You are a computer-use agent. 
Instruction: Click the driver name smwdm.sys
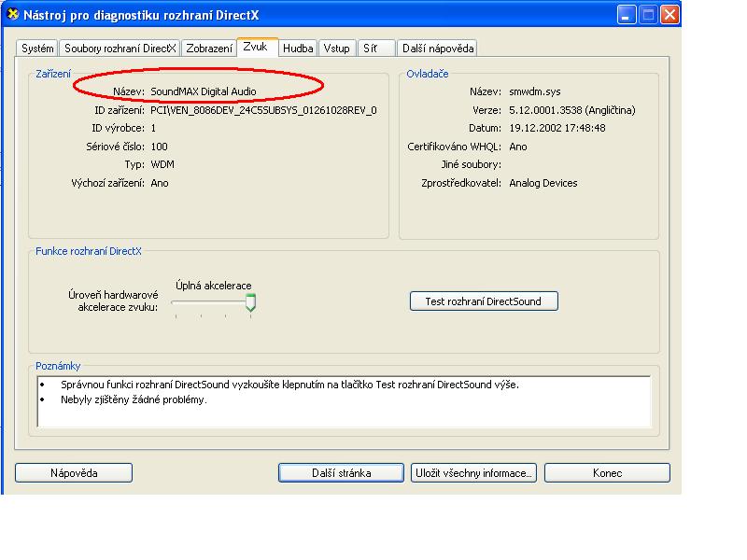535,91
